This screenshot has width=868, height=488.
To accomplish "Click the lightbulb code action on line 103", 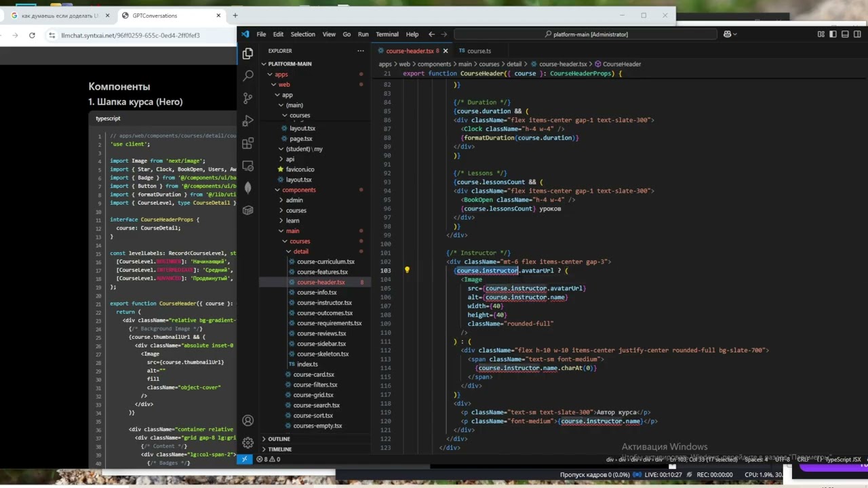I will [x=407, y=270].
